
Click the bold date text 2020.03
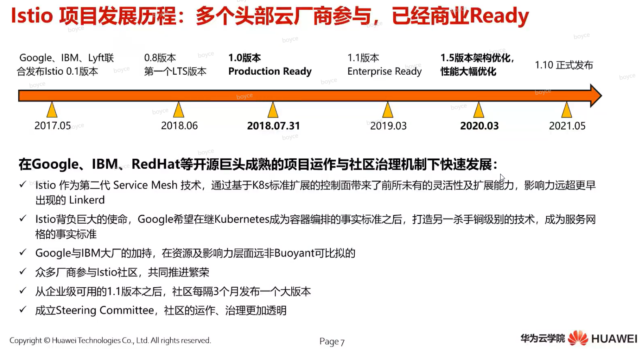click(479, 126)
